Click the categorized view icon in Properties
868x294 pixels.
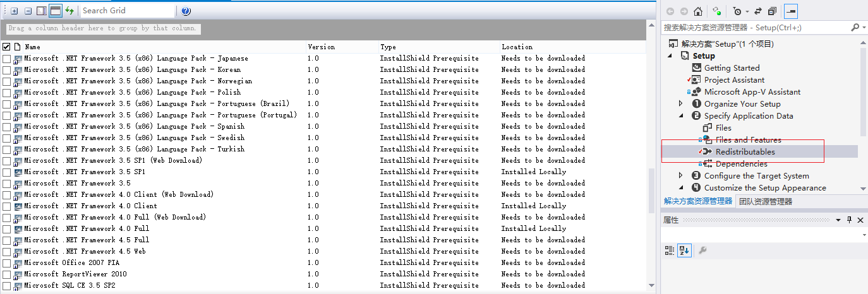pyautogui.click(x=670, y=250)
